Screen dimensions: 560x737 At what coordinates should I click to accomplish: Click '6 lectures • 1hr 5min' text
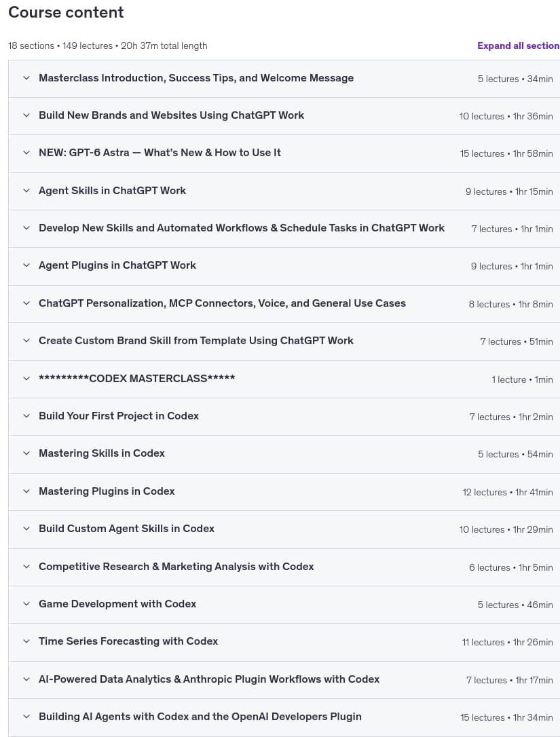coord(511,567)
